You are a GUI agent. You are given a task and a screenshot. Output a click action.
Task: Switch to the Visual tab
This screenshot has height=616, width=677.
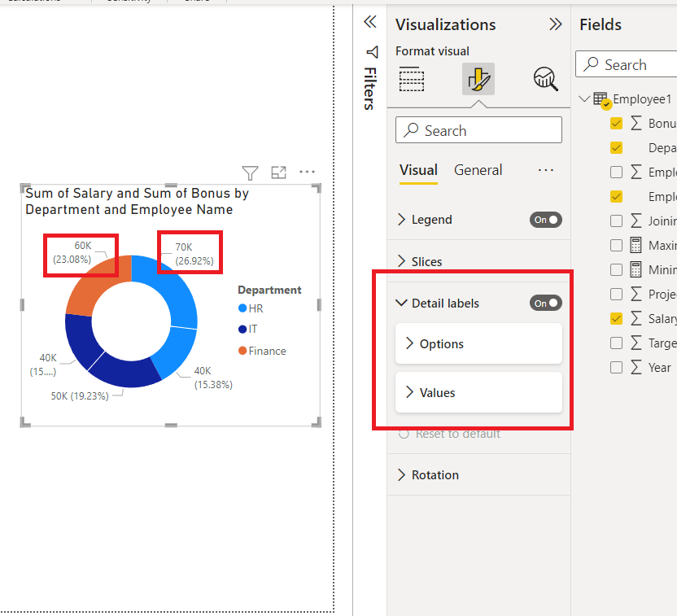418,170
